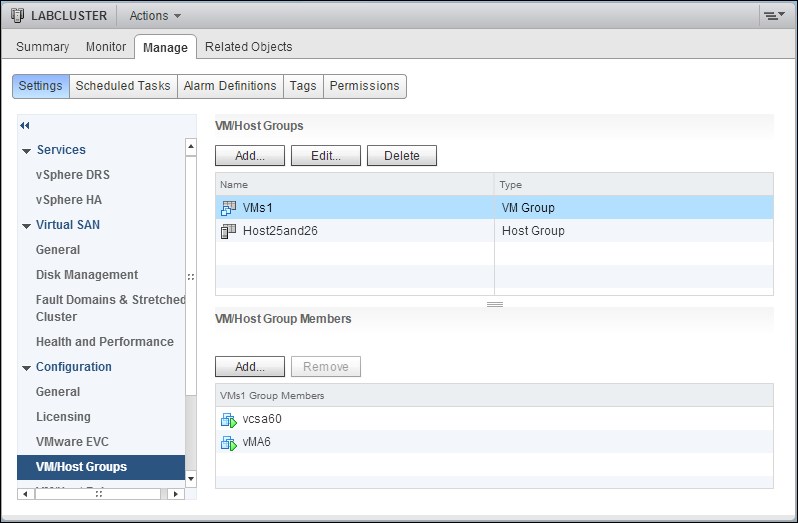The image size is (798, 523).
Task: Open vSphere HA settings
Action: (x=69, y=199)
